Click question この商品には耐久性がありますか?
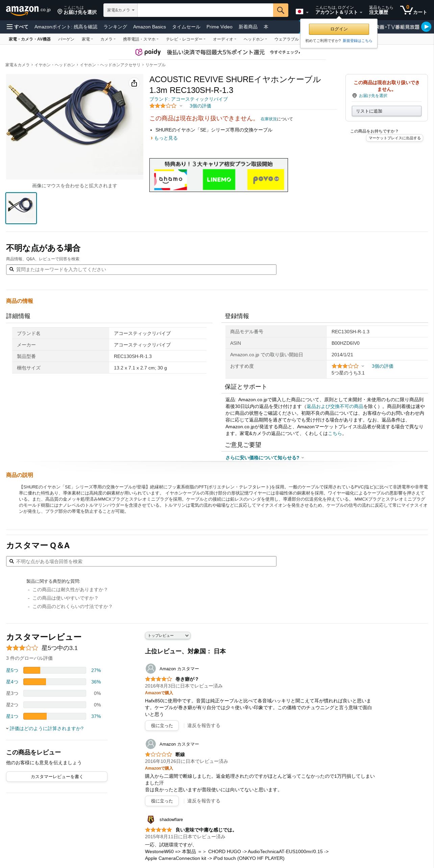Viewport: 434px width, 868px height. (x=70, y=589)
